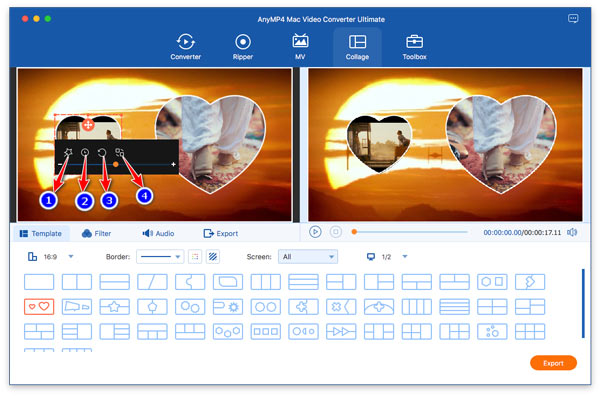Select the two horizontal halves template

click(114, 282)
